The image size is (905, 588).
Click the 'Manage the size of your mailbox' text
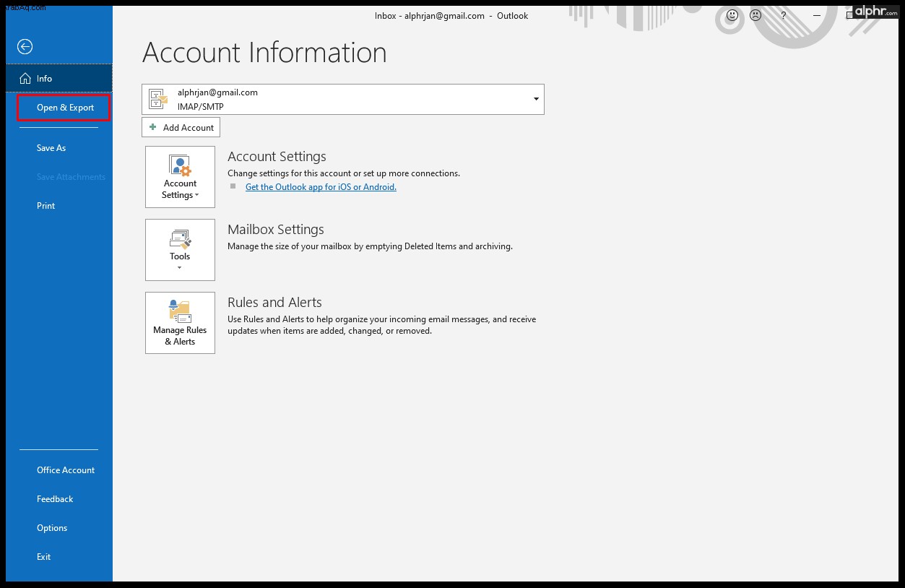pyautogui.click(x=370, y=246)
